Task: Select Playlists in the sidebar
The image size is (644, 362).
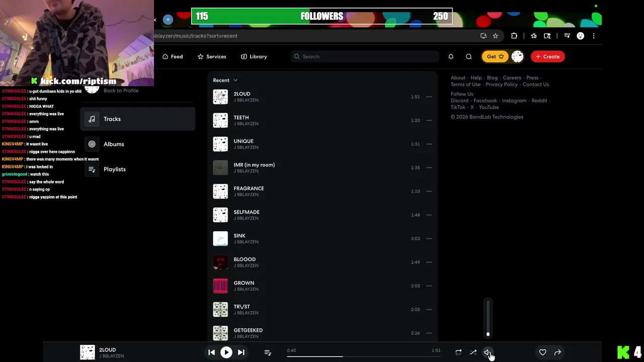Action: (137, 169)
